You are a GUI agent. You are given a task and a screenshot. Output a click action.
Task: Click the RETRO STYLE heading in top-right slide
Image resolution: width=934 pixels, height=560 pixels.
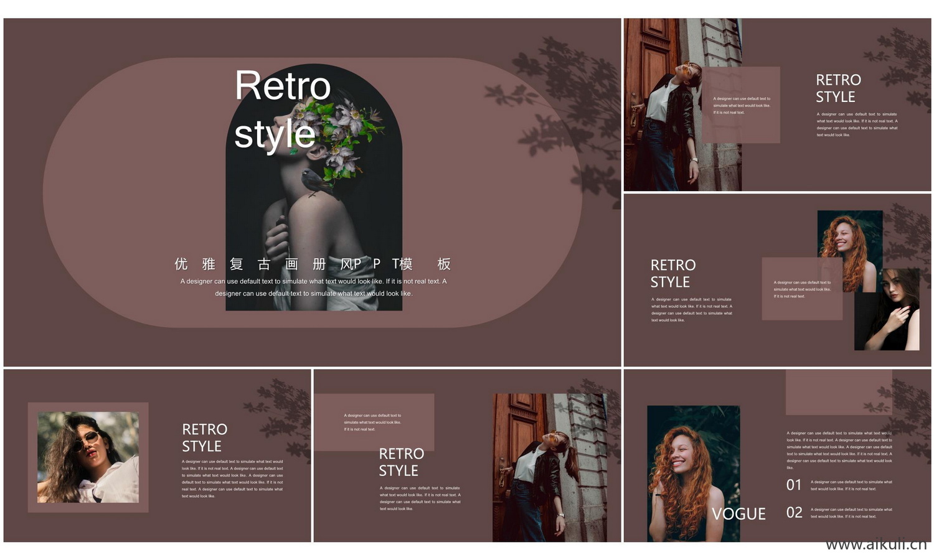click(x=838, y=88)
